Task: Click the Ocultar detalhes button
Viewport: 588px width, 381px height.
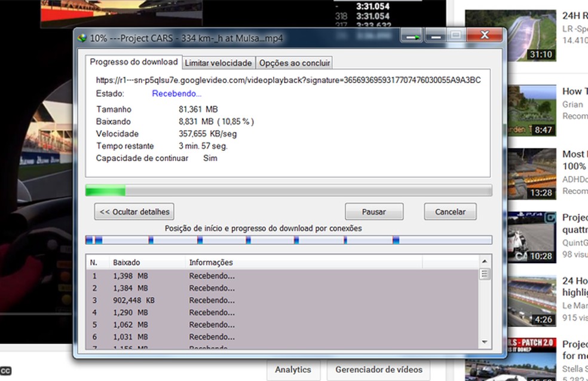Action: click(x=134, y=212)
